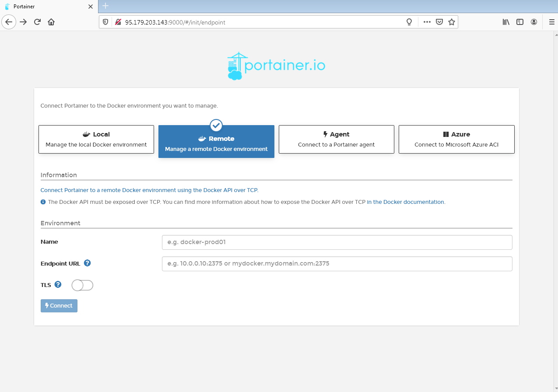
Task: Click the help icon beside Endpoint URL
Action: point(87,263)
